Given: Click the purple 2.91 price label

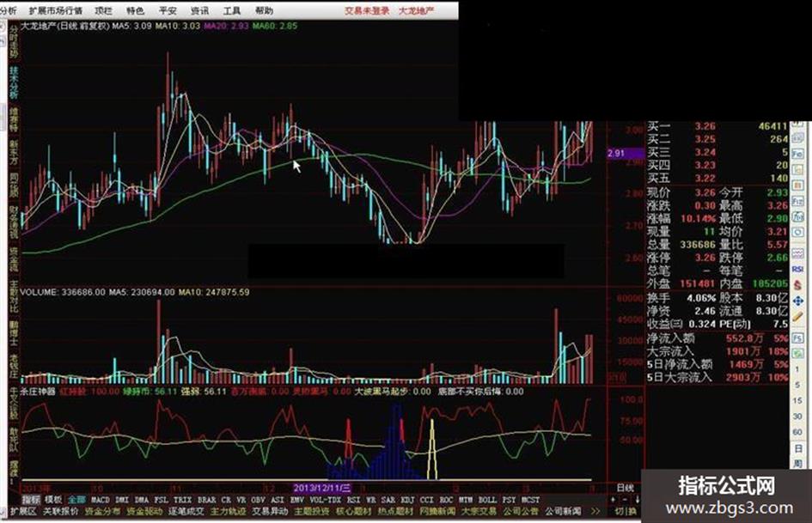Looking at the screenshot, I should point(626,153).
